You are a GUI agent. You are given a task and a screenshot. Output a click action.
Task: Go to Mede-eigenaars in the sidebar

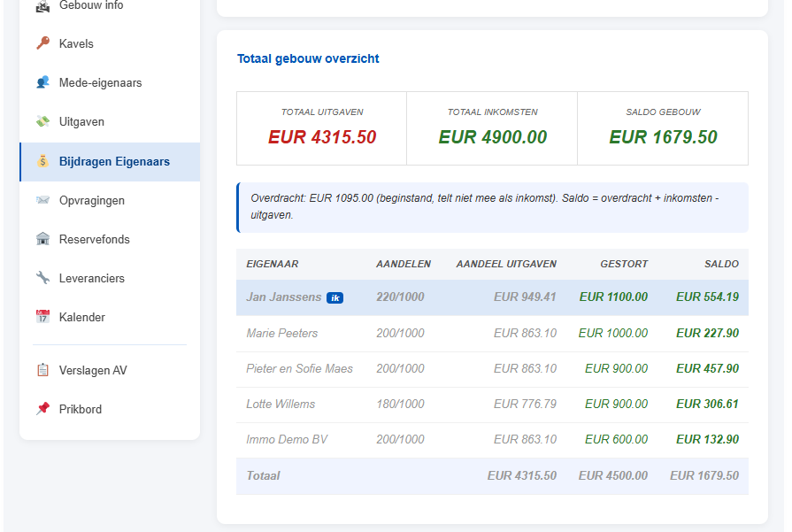pyautogui.click(x=110, y=82)
